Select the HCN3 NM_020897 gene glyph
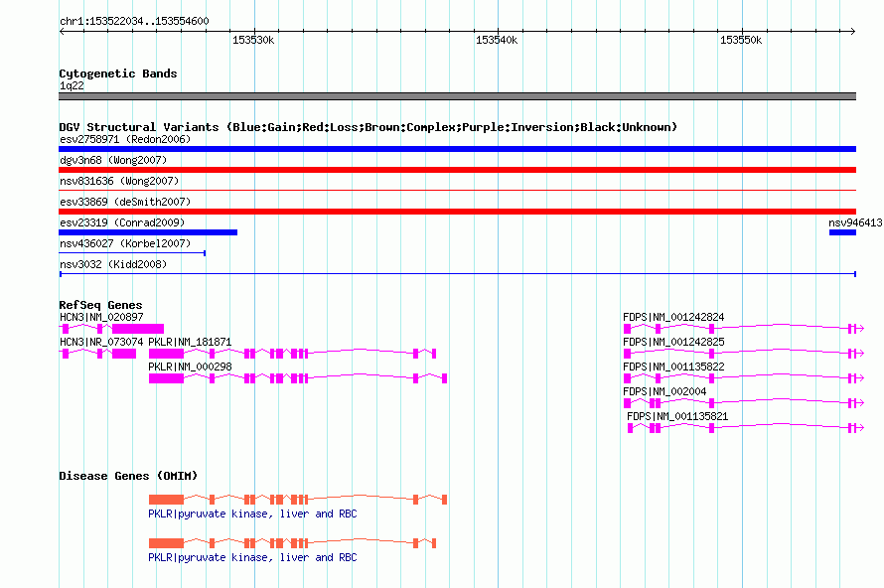 click(x=111, y=329)
